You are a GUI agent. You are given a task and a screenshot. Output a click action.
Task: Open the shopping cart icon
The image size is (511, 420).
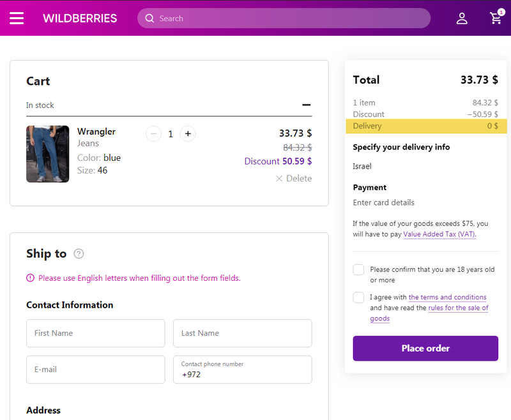point(496,18)
